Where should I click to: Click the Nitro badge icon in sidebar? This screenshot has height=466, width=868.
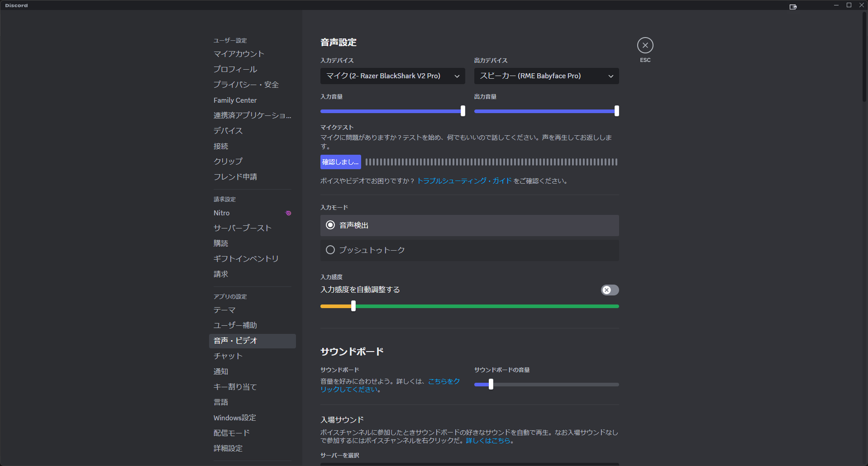288,213
